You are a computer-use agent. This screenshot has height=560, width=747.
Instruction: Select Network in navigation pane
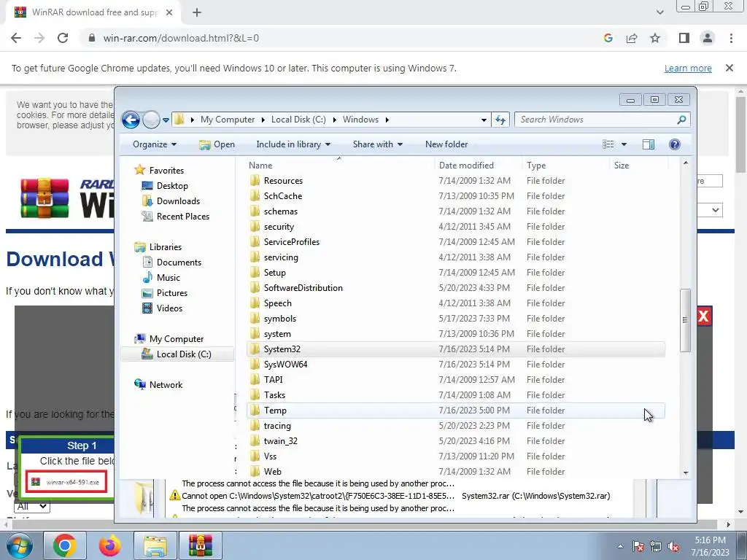coord(166,385)
